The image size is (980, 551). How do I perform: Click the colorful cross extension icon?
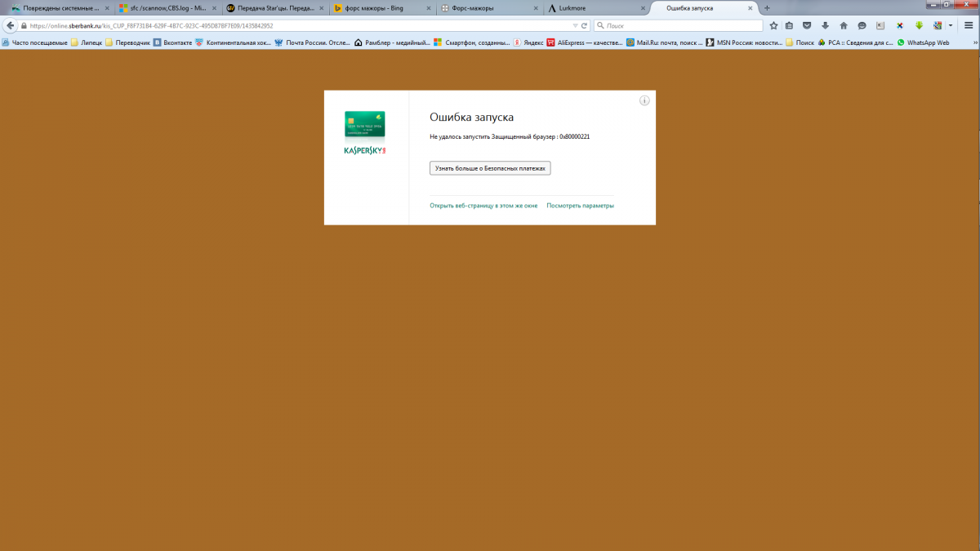[x=900, y=25]
